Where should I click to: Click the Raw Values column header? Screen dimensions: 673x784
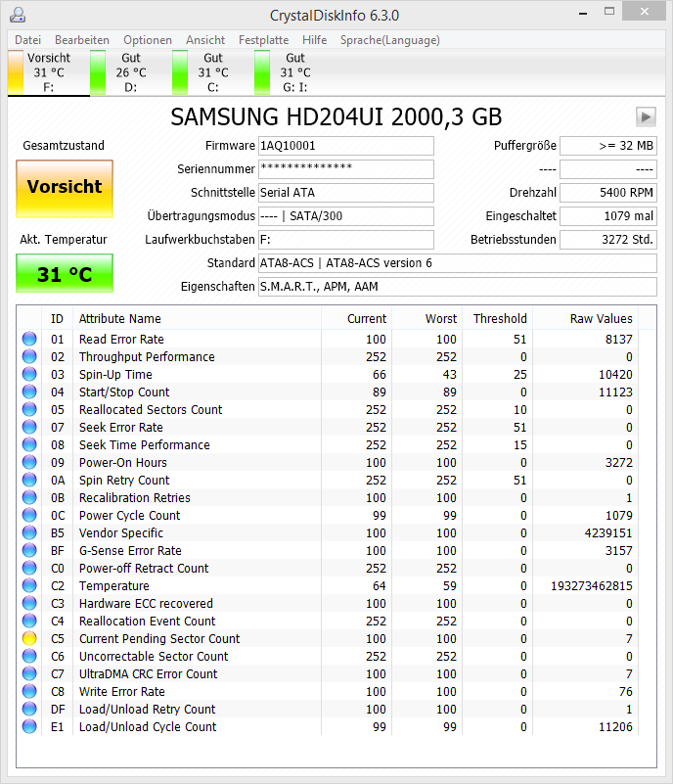coord(586,318)
